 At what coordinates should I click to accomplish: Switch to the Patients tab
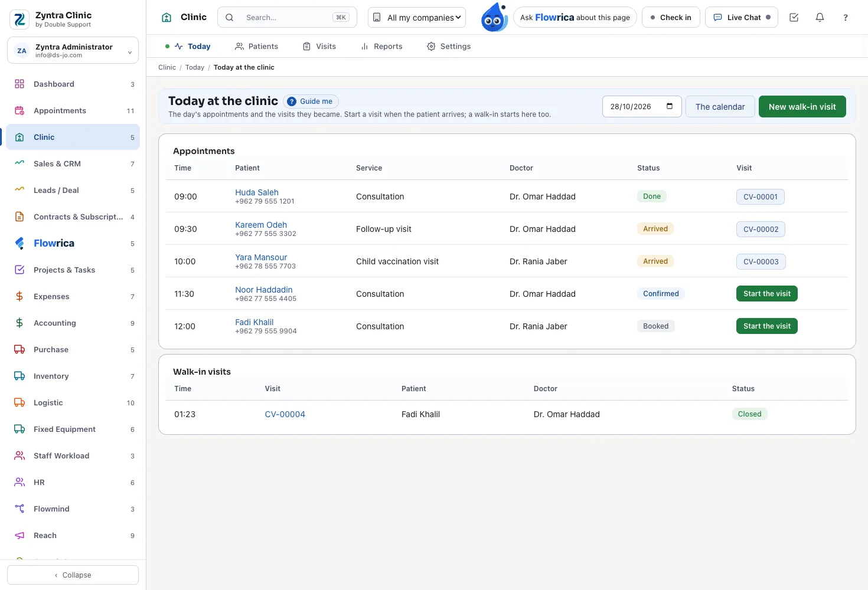(256, 47)
